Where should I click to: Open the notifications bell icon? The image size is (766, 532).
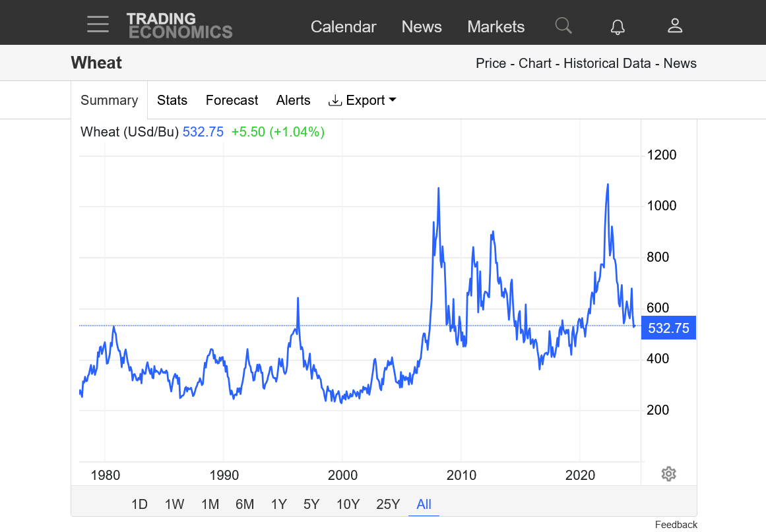click(x=618, y=26)
